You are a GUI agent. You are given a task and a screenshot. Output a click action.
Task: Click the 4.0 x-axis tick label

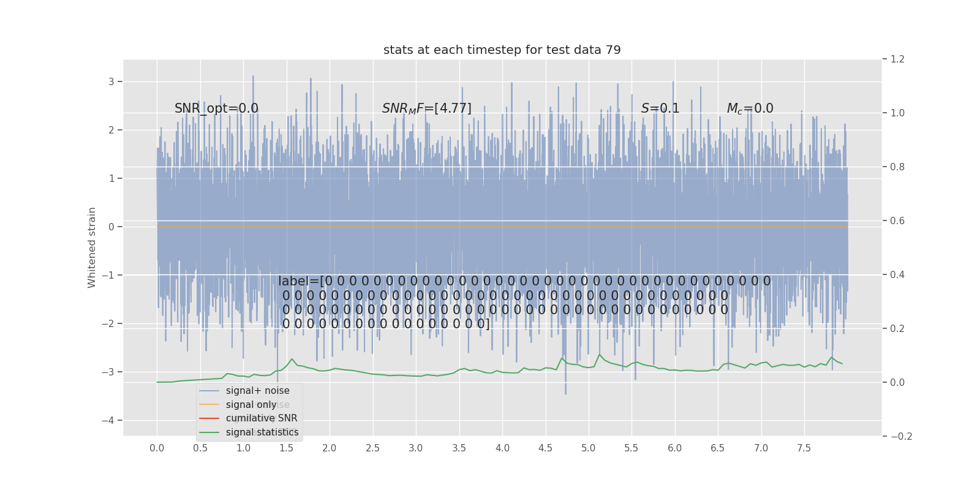(x=502, y=448)
